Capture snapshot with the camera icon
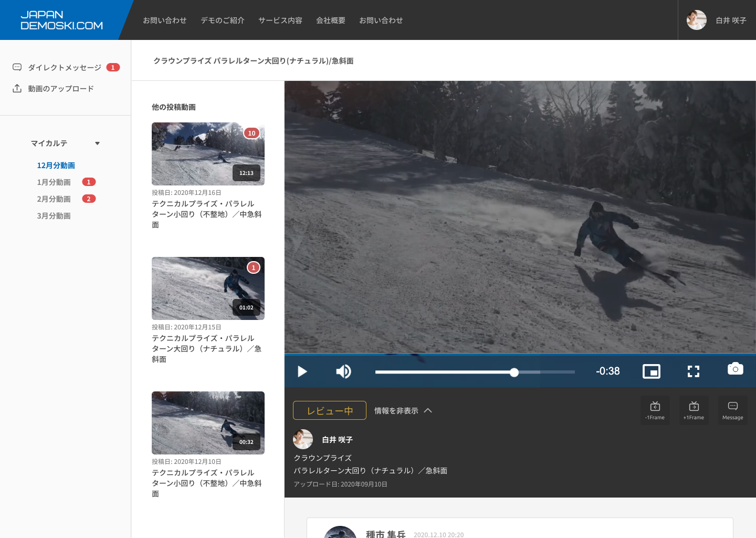The image size is (756, 538). point(735,369)
